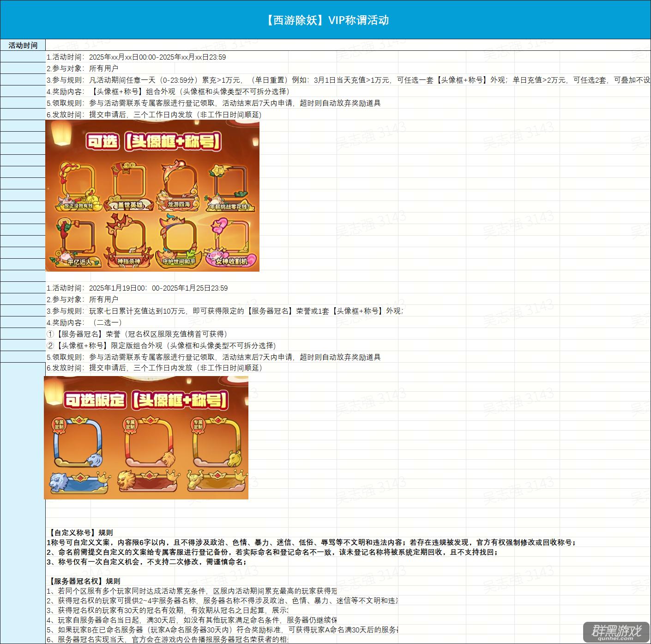The image size is (651, 644).
Task: Select rule 4 about 服务器命名当日起 满30天后
Action: pyautogui.click(x=192, y=620)
